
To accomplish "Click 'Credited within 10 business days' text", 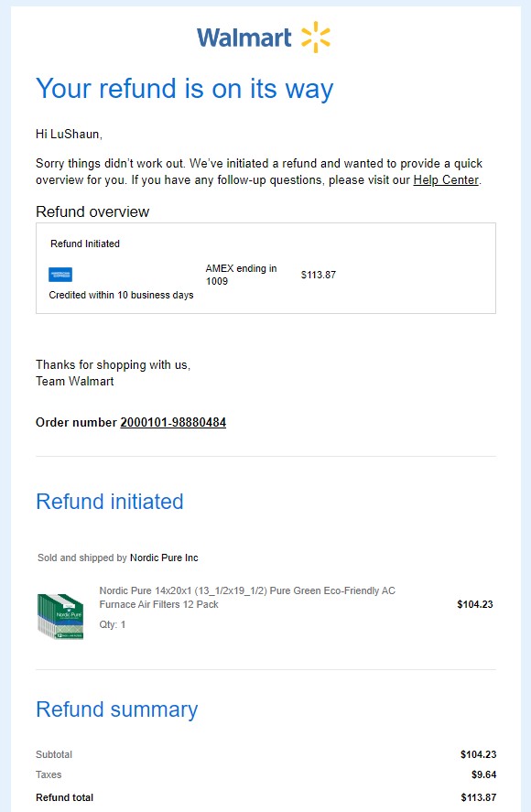I will pyautogui.click(x=121, y=295).
